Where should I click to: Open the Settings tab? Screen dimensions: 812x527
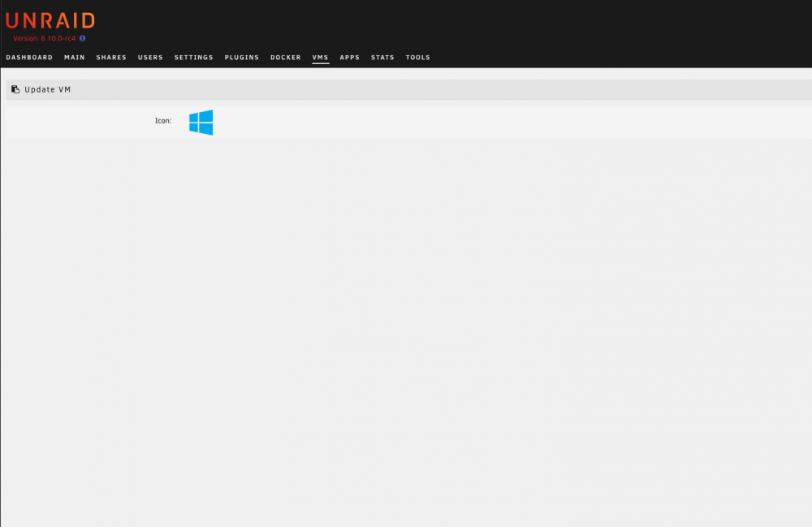tap(194, 58)
